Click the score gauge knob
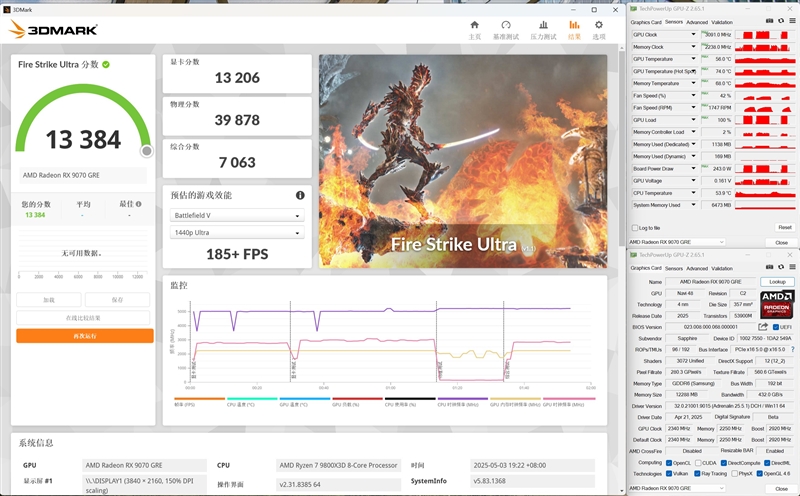This screenshot has height=496, width=800. [x=147, y=151]
